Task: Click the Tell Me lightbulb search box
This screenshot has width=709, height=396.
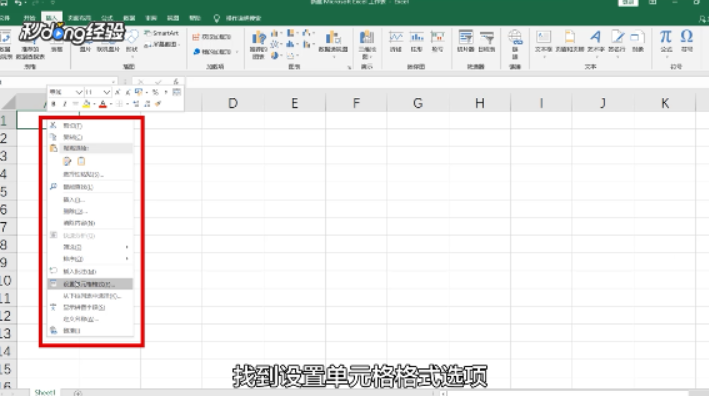Action: [x=237, y=18]
